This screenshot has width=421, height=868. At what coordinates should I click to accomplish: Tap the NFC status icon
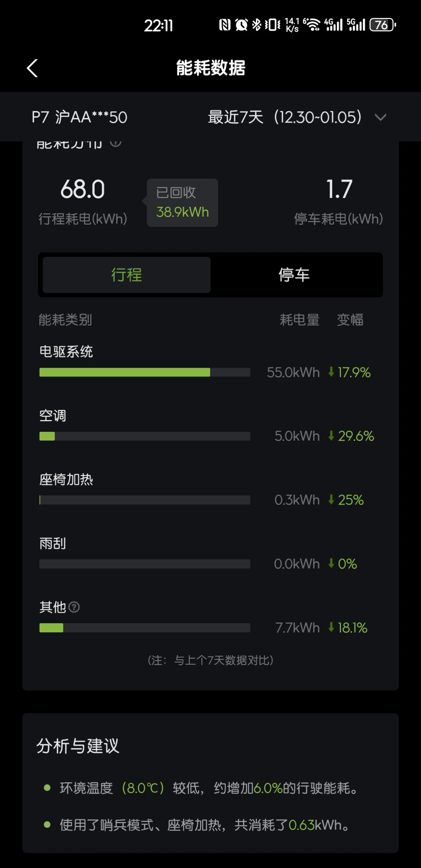225,25
